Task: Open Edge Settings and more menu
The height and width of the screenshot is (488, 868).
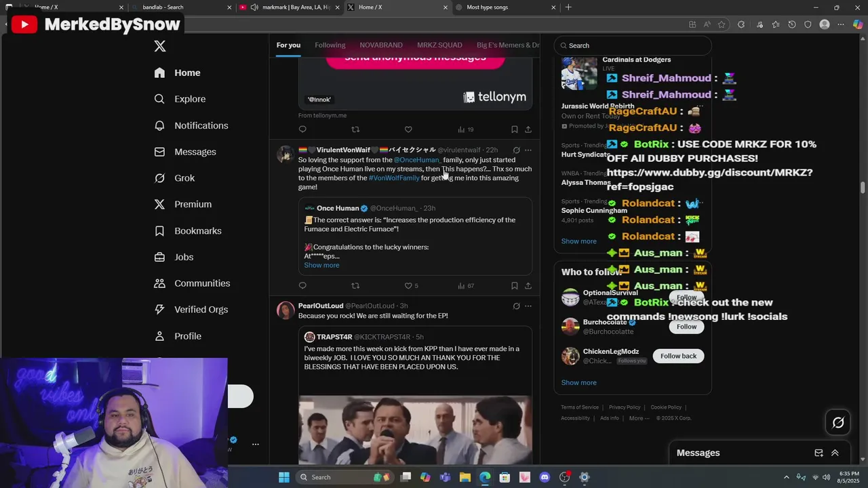Action: click(841, 24)
